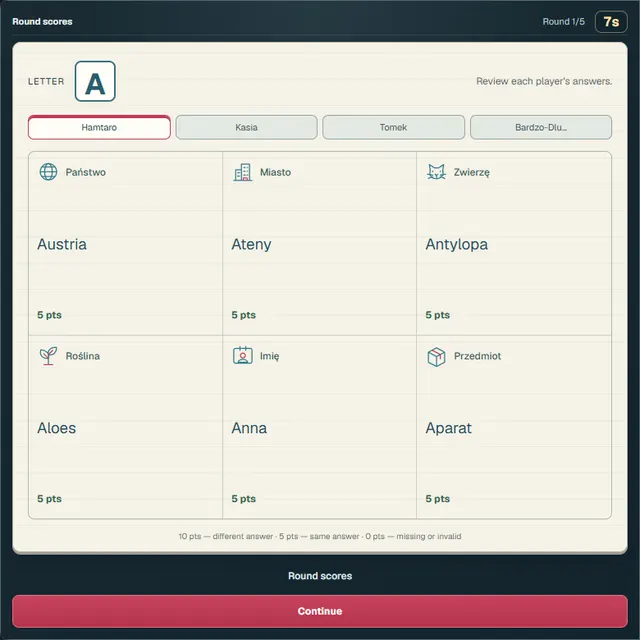Click the 7s countdown timer

(x=611, y=22)
